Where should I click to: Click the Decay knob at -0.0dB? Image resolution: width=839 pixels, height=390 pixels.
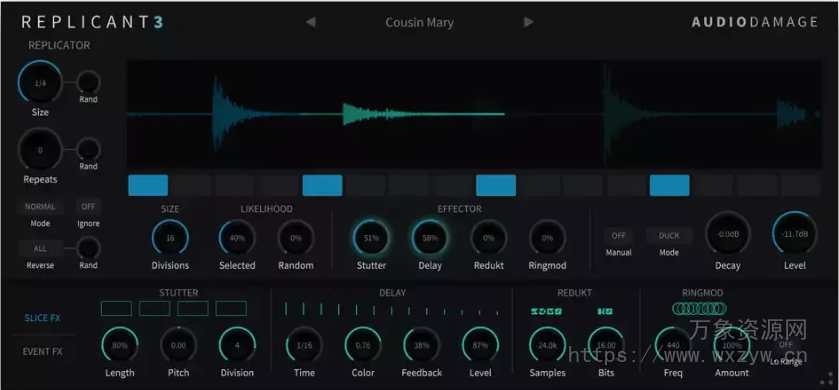click(x=728, y=234)
